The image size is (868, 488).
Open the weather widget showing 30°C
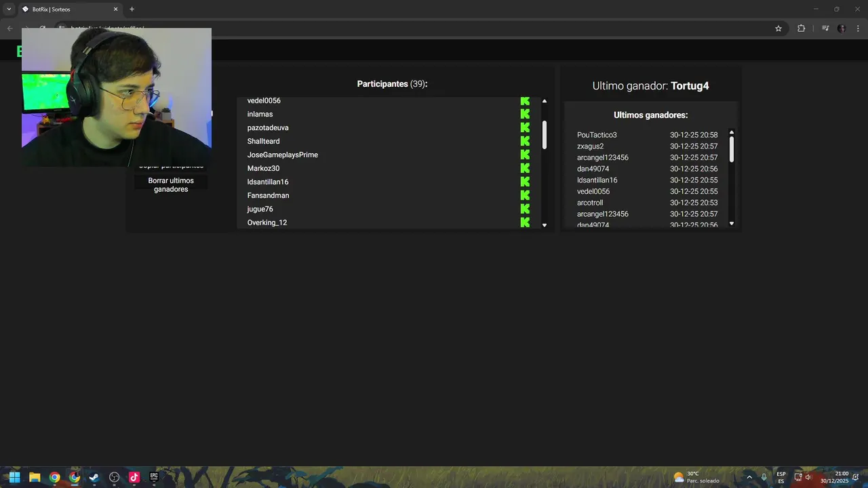point(696,477)
